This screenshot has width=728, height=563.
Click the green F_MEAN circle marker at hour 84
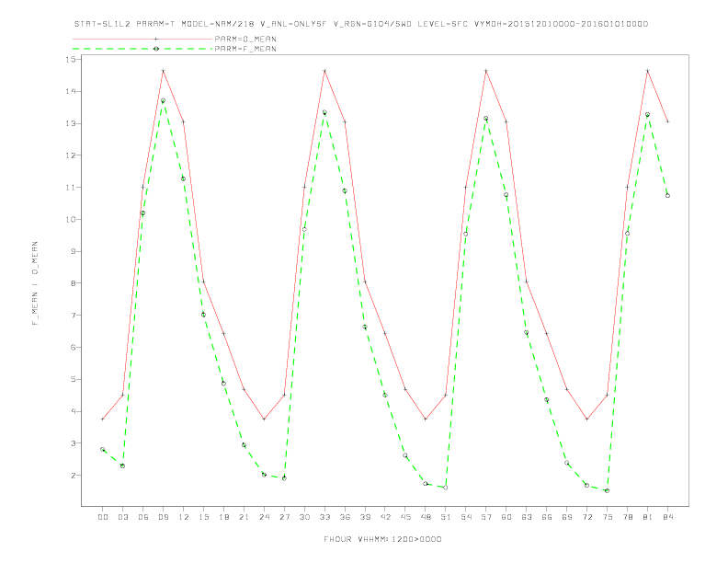tap(667, 196)
